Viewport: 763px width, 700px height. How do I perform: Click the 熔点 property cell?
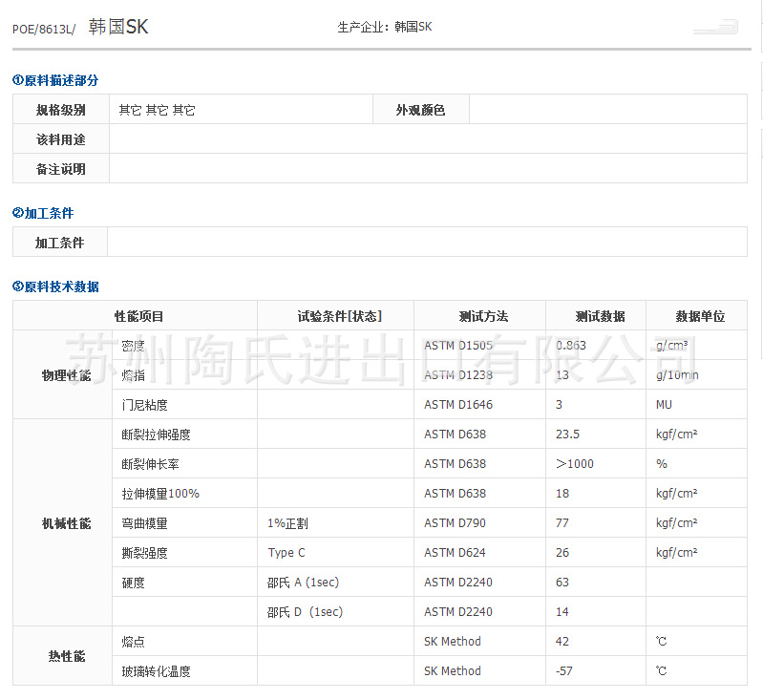pyautogui.click(x=185, y=641)
